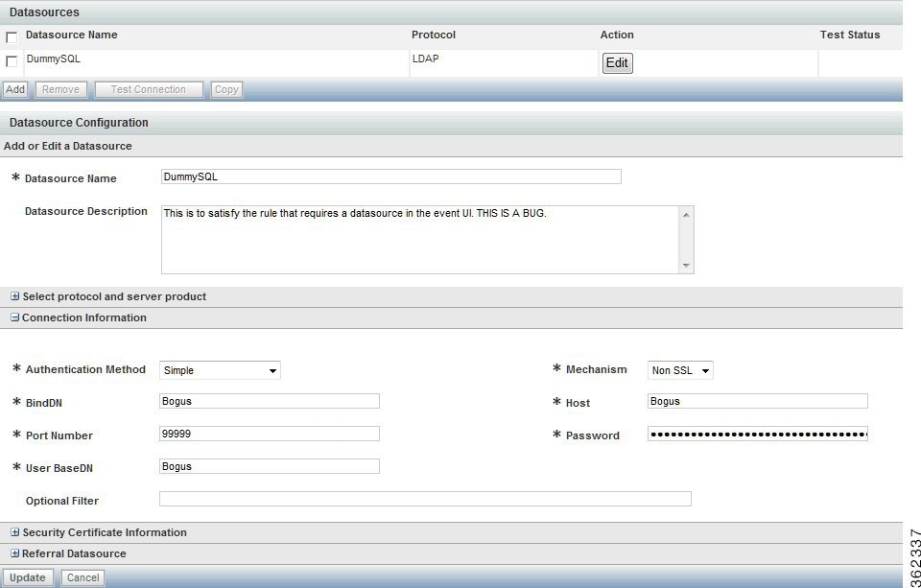This screenshot has width=921, height=588.
Task: Click the plus icon beside Security Certificate Information
Action: (13, 532)
